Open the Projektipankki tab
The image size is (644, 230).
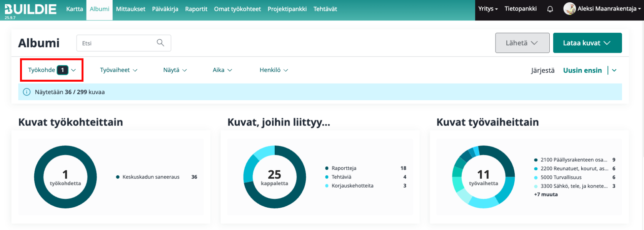[287, 9]
